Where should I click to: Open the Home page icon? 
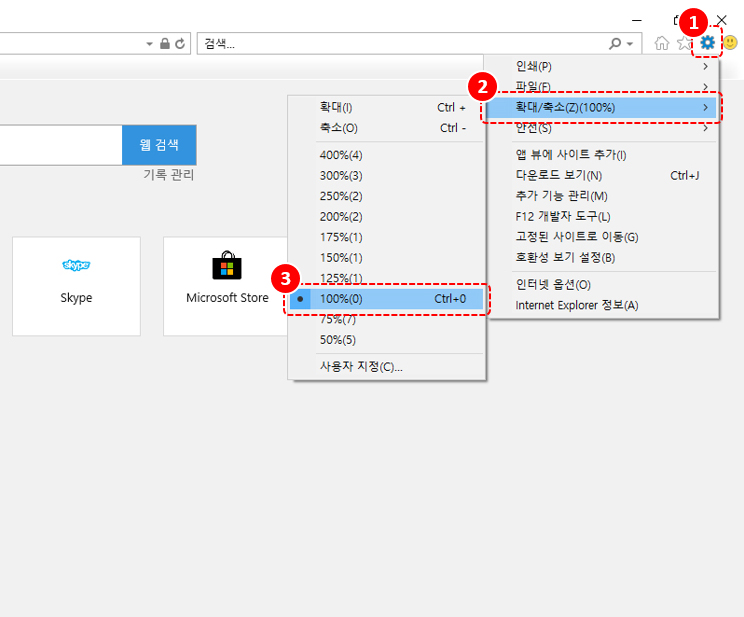pos(661,43)
